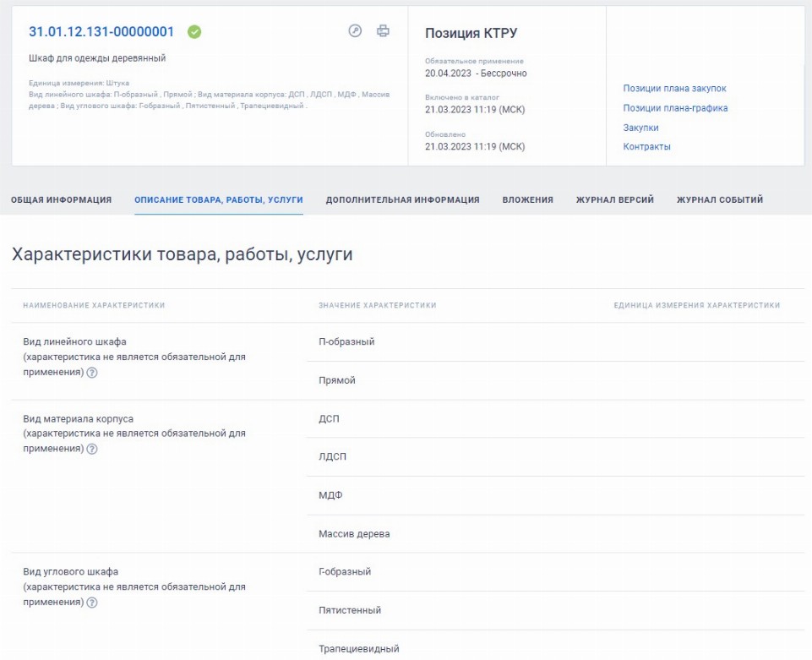812x660 pixels.
Task: Open the Вложения tab
Action: (x=527, y=200)
